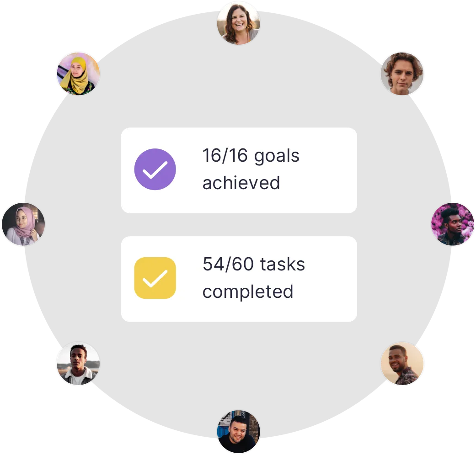Open the avatar of man in black shirt
The image size is (476, 455).
click(x=239, y=432)
